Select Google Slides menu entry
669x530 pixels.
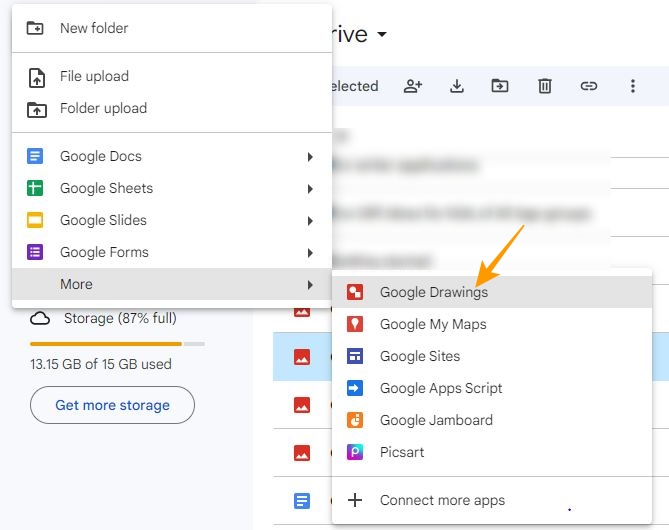(x=172, y=220)
